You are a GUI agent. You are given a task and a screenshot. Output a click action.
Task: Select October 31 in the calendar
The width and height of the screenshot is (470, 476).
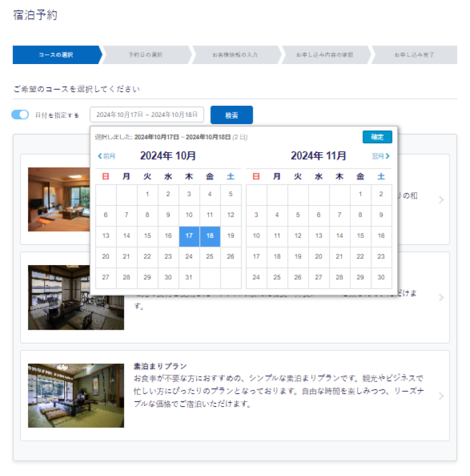[189, 277]
